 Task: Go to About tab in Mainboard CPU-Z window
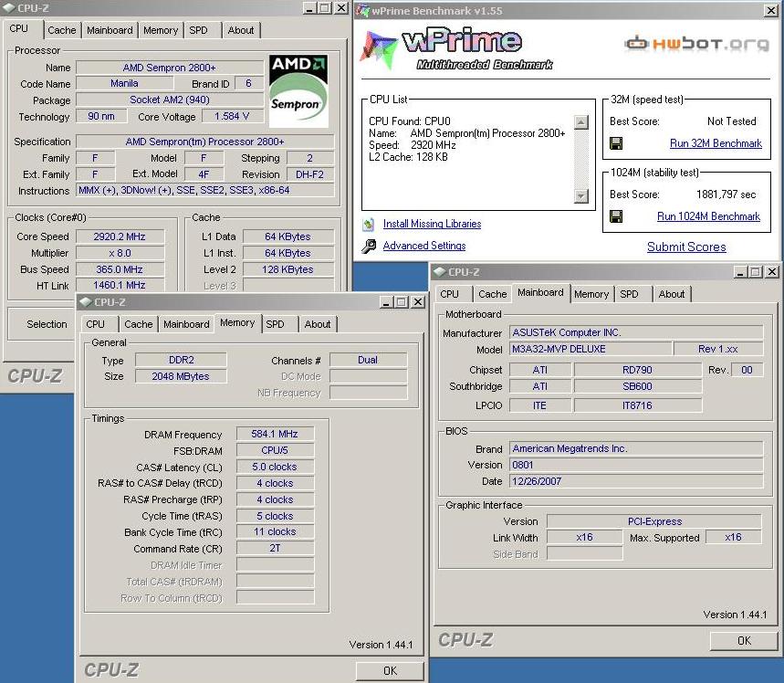[x=672, y=294]
